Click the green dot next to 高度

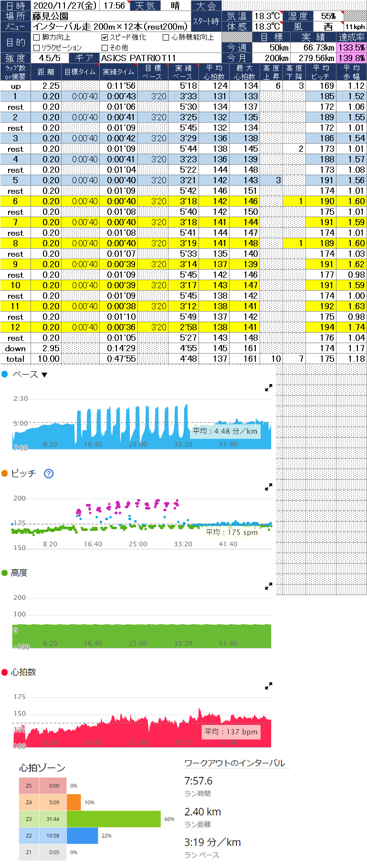click(5, 573)
